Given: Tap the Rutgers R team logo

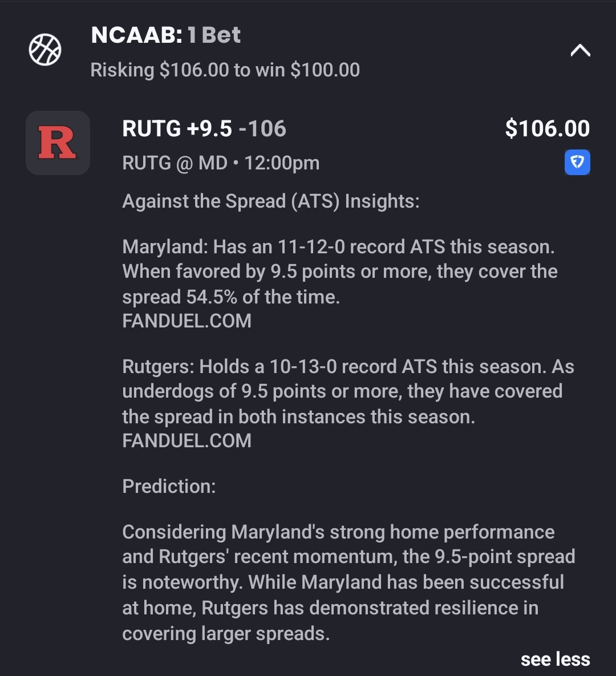Looking at the screenshot, I should (58, 143).
